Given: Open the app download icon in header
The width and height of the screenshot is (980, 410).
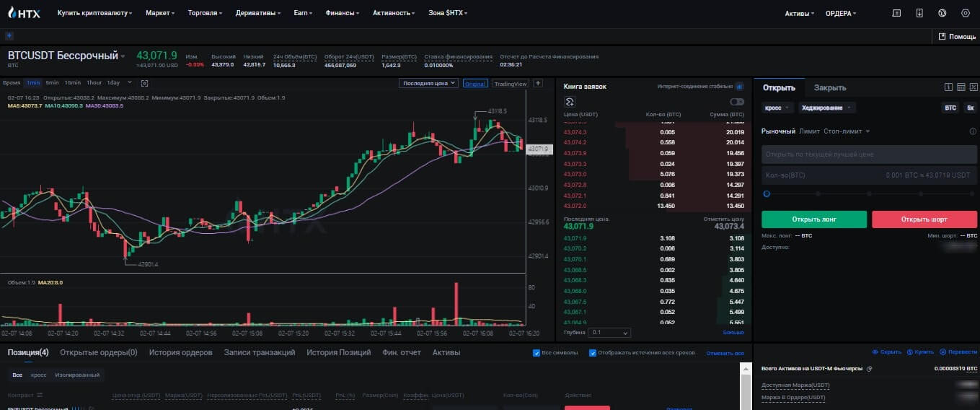Looking at the screenshot, I should click(919, 13).
